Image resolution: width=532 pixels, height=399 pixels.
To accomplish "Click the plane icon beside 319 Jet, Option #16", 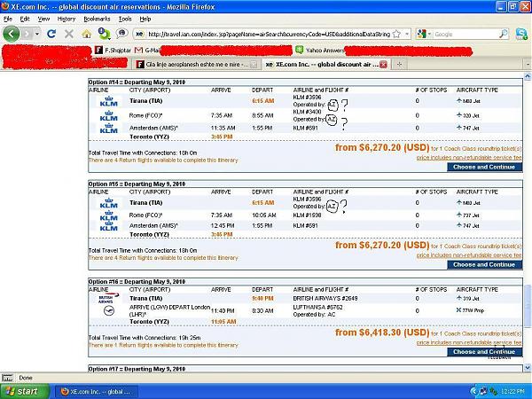I will point(459,298).
